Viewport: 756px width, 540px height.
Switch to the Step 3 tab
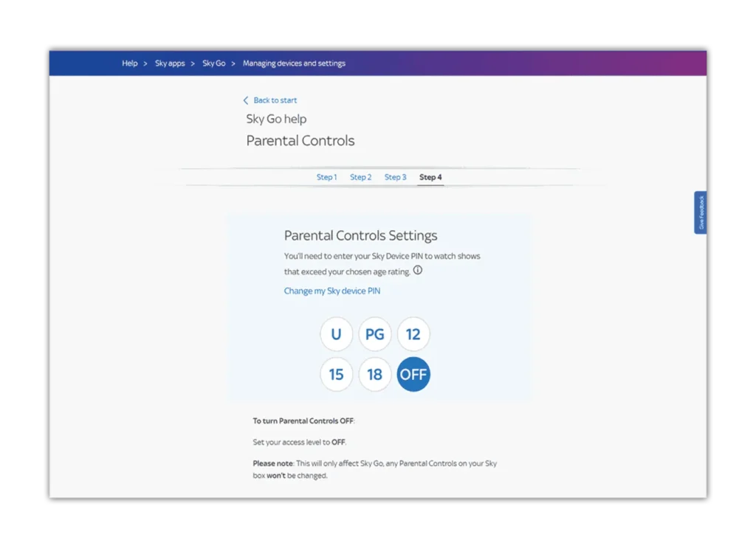click(x=396, y=177)
